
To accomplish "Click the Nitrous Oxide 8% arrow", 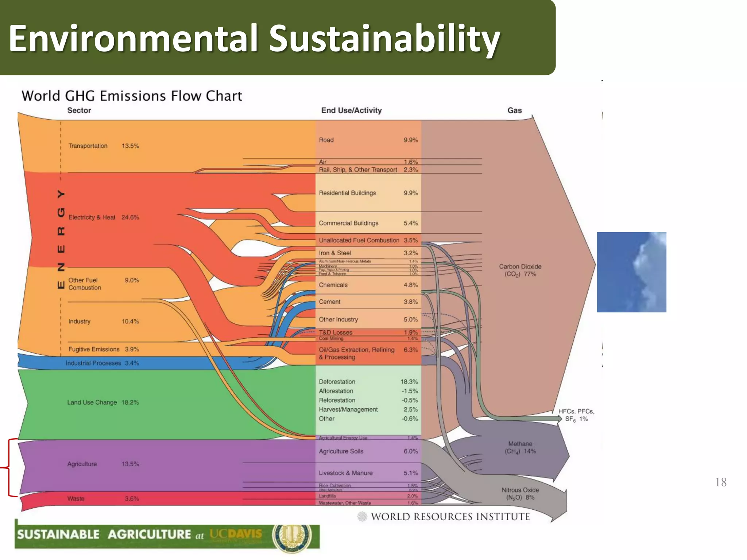I will (520, 494).
